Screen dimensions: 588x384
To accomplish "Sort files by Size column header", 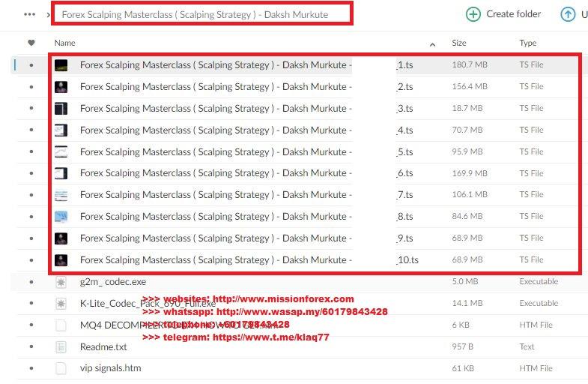I will [x=459, y=43].
